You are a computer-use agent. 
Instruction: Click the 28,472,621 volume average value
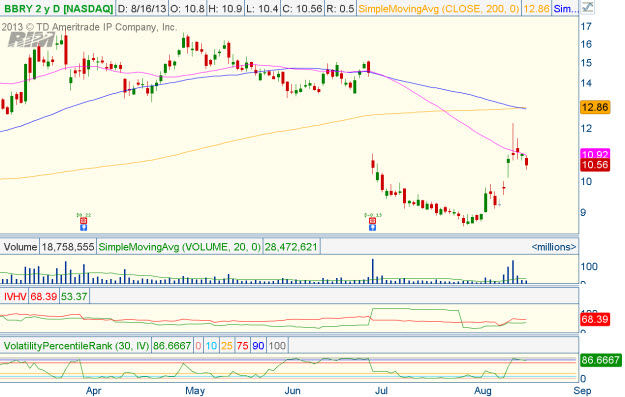291,247
